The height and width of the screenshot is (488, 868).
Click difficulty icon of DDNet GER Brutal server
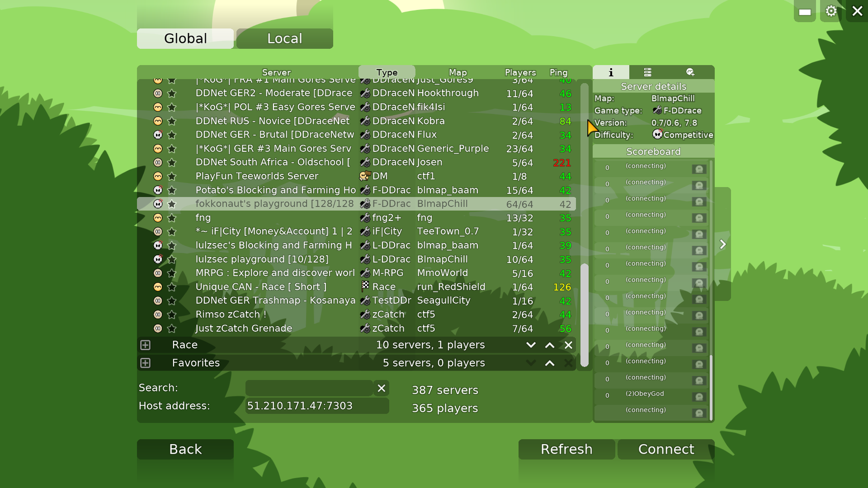coord(158,135)
